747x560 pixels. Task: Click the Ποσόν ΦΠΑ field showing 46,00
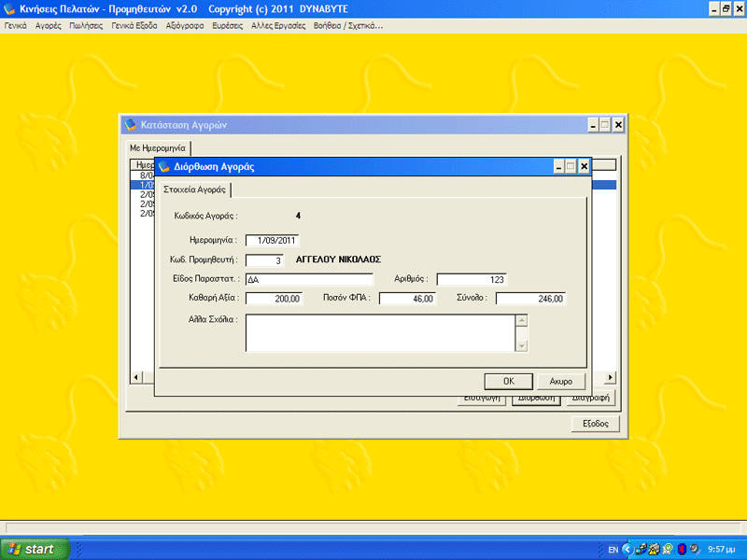pyautogui.click(x=407, y=299)
